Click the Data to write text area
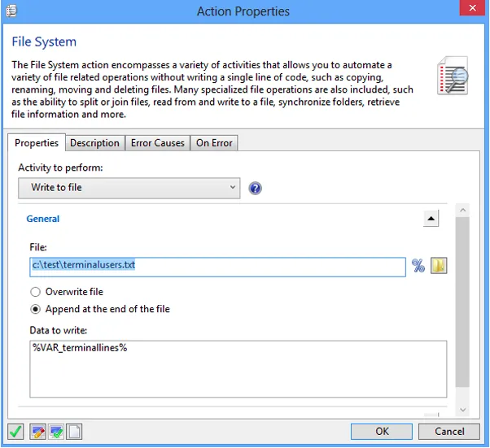 238,369
